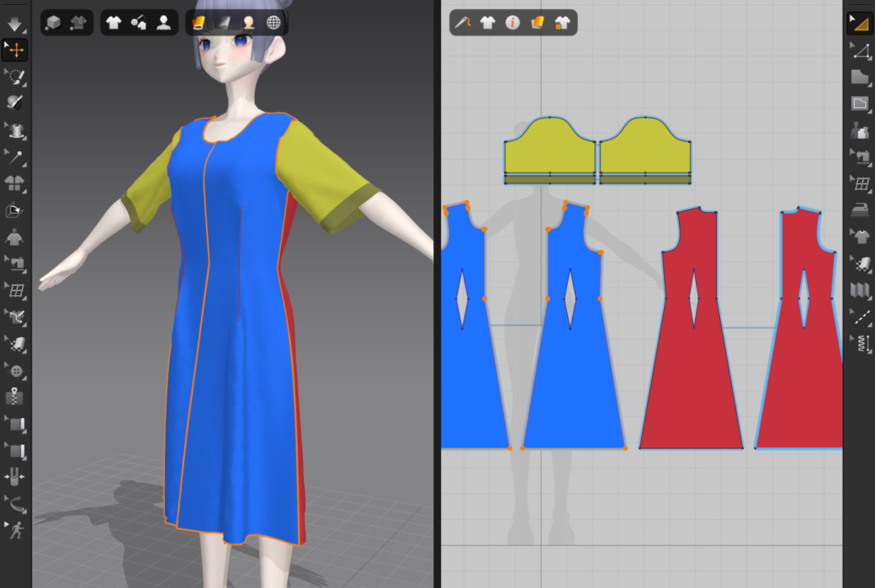Select the Tape Measure tool
875x588 pixels.
pos(15,505)
